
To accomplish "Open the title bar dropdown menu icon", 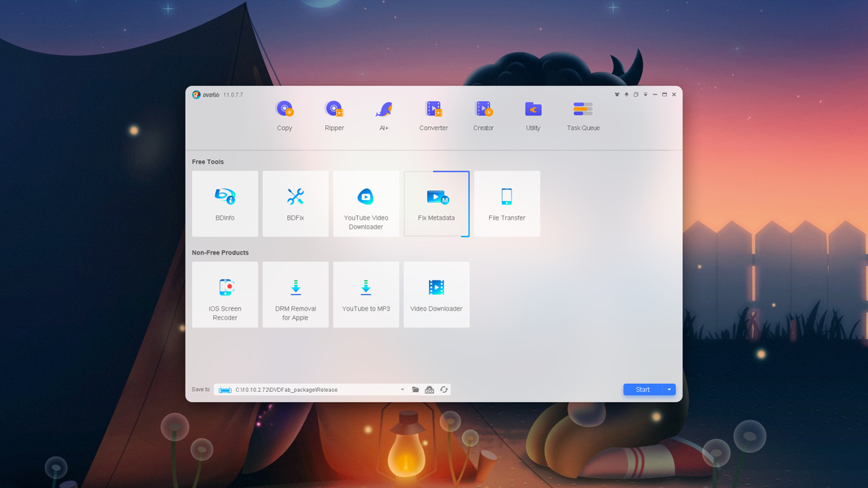I will pyautogui.click(x=645, y=94).
